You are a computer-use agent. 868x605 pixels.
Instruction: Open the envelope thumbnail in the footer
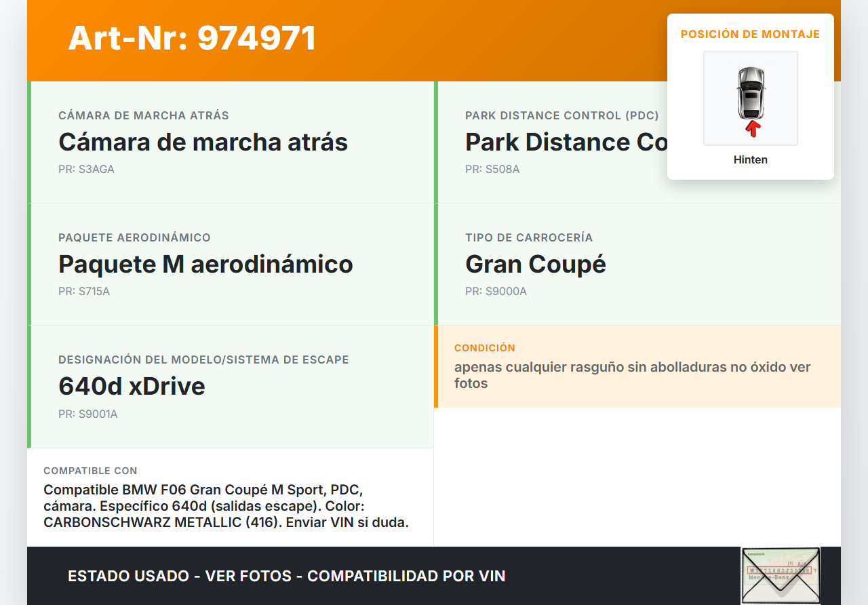click(781, 575)
